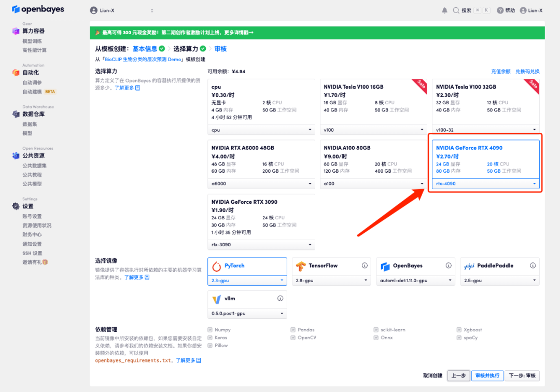Viewport: 560px width, 392px height.
Task: Click the 上一步 button
Action: click(x=458, y=375)
